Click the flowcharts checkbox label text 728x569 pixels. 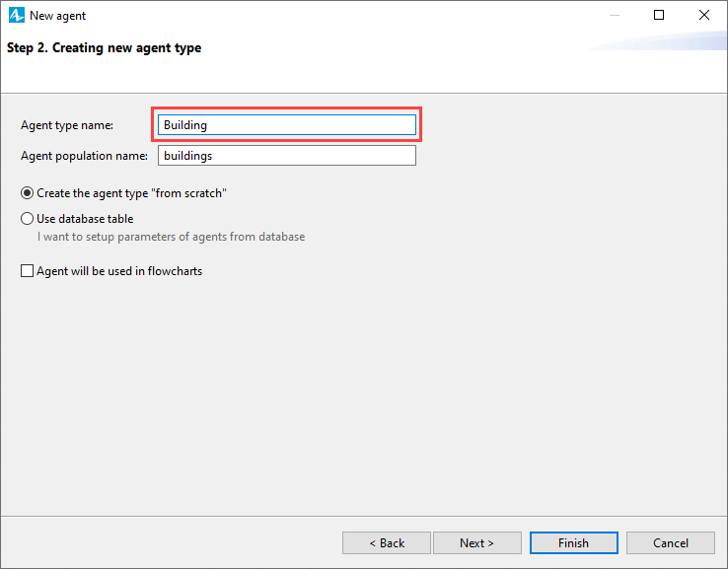pyautogui.click(x=119, y=271)
